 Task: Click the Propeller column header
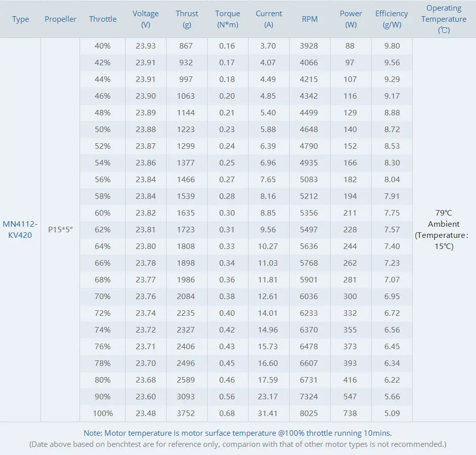coord(60,19)
